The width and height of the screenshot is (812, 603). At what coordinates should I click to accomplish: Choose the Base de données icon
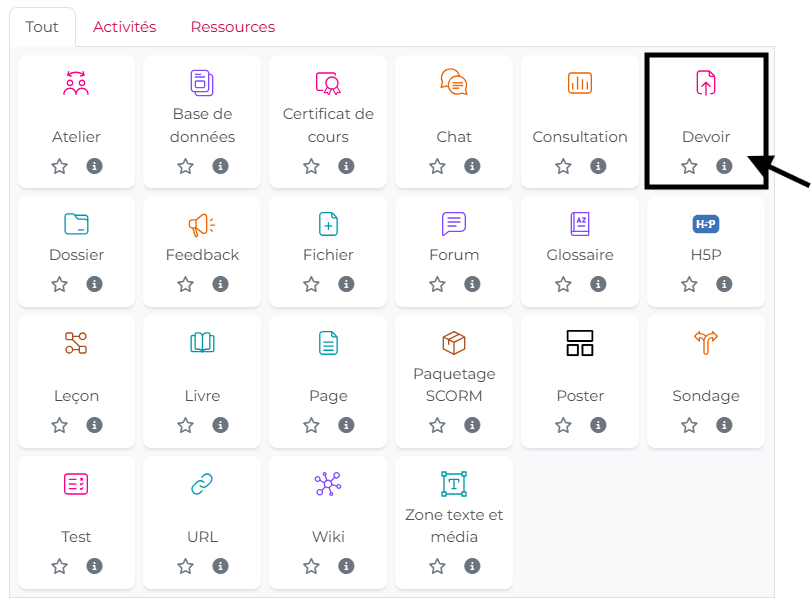tap(202, 83)
